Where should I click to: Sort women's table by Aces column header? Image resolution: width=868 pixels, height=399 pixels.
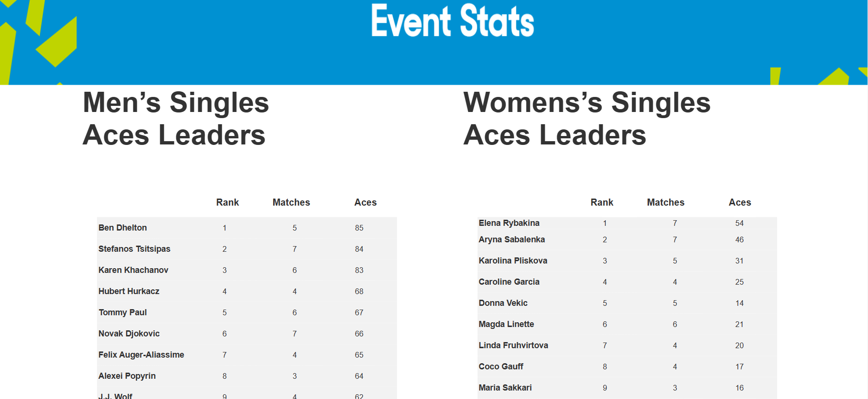740,202
